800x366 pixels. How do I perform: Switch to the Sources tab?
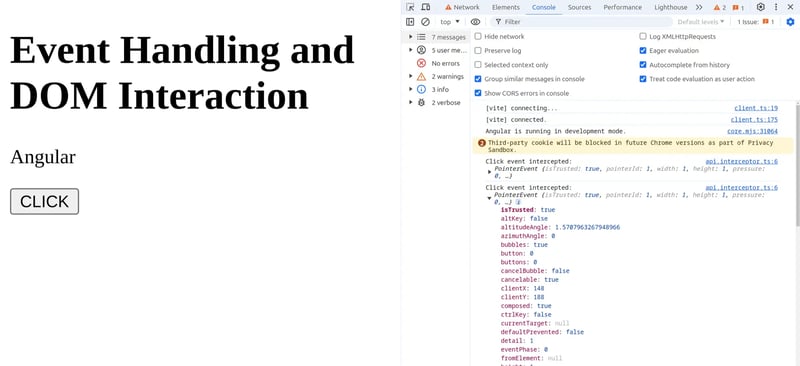[x=580, y=7]
